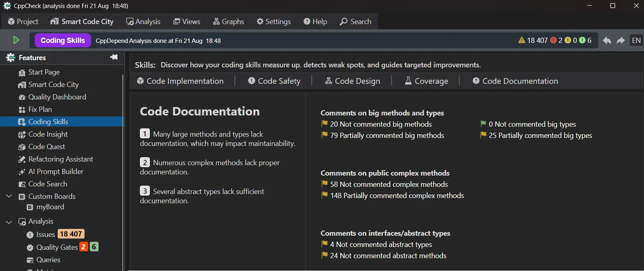Run analysis with the green play icon
This screenshot has width=644, height=271.
pos(16,40)
